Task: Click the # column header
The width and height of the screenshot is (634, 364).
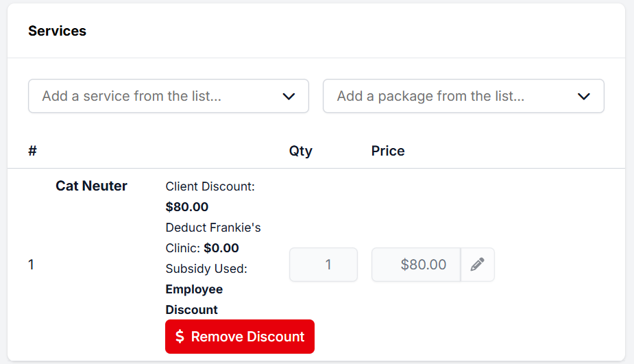Action: [32, 151]
